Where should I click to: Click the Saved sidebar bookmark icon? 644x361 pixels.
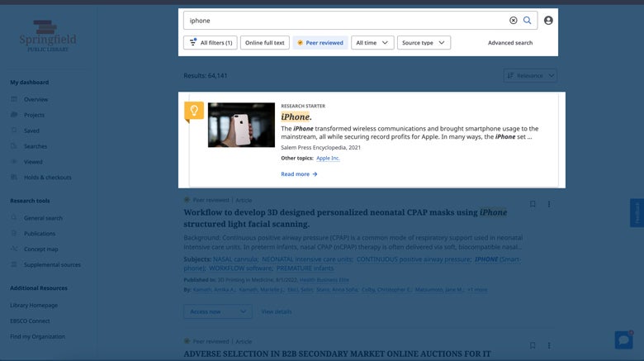pyautogui.click(x=14, y=131)
